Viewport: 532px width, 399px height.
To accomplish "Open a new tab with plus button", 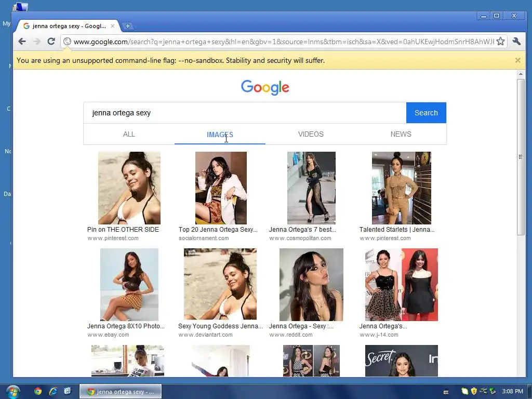I will 128,26.
